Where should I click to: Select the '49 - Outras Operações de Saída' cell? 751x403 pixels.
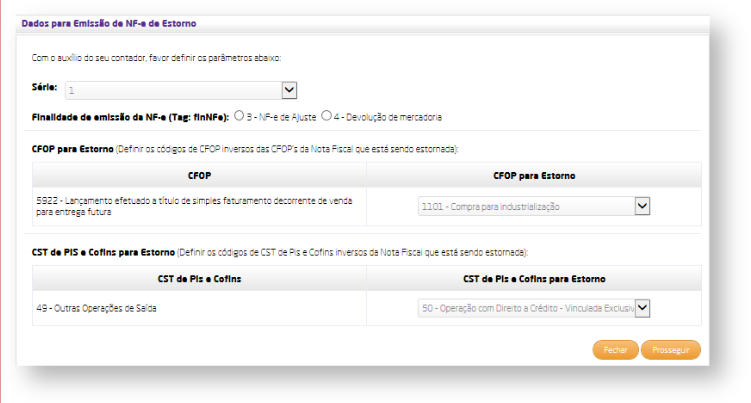tap(96, 309)
